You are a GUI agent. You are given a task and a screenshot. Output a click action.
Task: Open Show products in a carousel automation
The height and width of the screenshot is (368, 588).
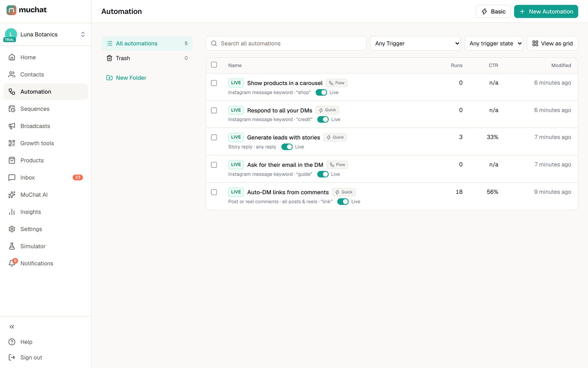pos(285,83)
